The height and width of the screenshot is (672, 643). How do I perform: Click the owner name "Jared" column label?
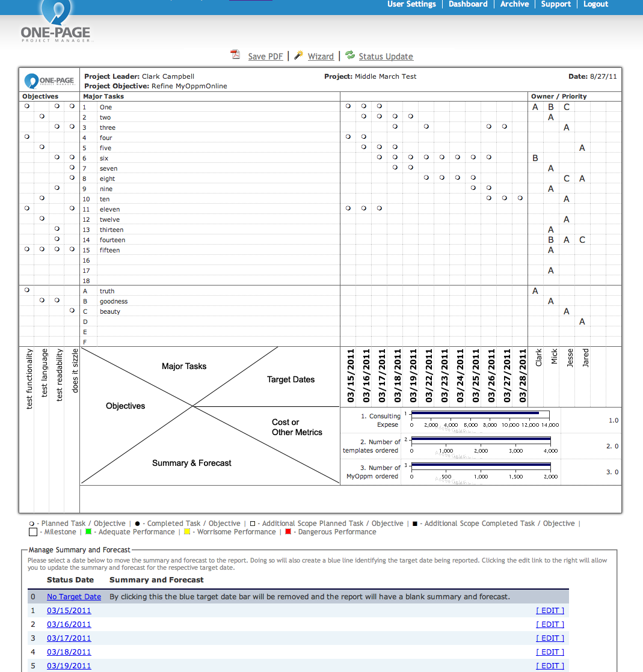[585, 358]
